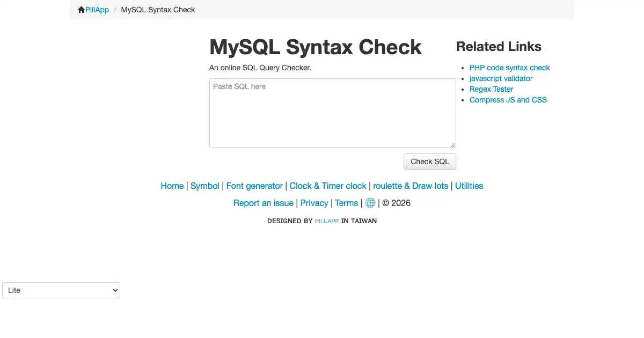Open the PHP code syntax check link
The width and height of the screenshot is (644, 338).
click(x=509, y=68)
